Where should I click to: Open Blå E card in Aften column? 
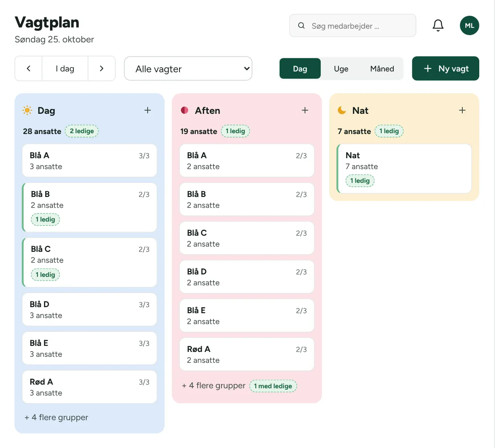[x=247, y=316]
